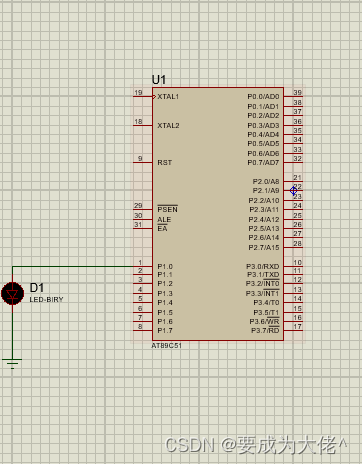This screenshot has width=362, height=464.
Task: Click the P2.7/A15 pin label
Action: pyautogui.click(x=264, y=247)
